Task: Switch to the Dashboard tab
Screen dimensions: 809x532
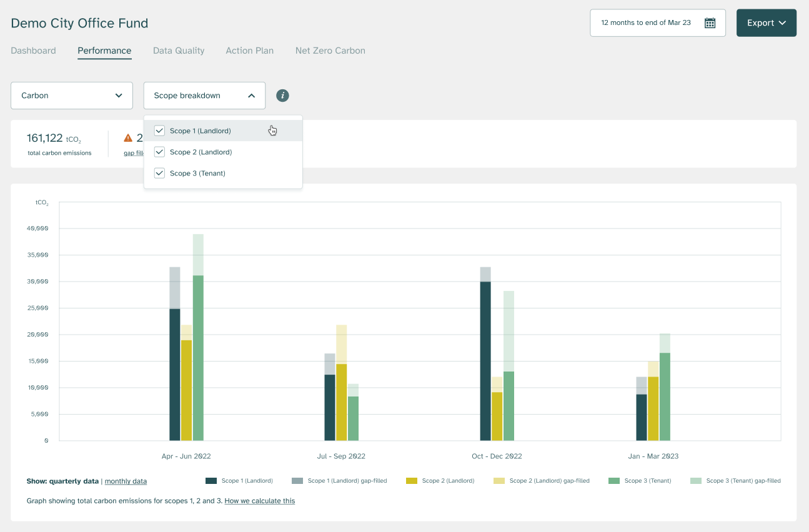Action: pyautogui.click(x=33, y=51)
